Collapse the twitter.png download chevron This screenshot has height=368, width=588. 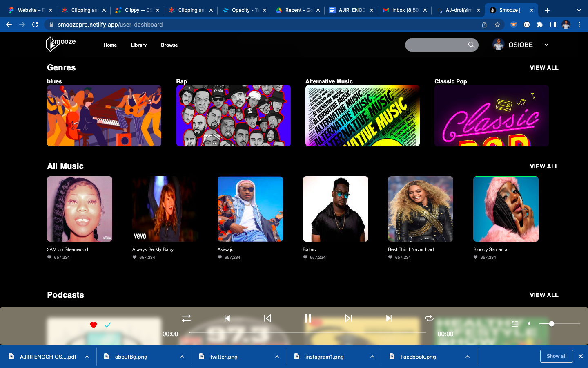pyautogui.click(x=277, y=357)
